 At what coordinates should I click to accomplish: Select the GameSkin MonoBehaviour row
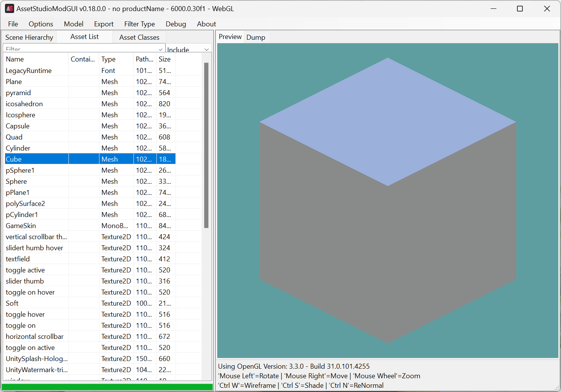pyautogui.click(x=90, y=226)
